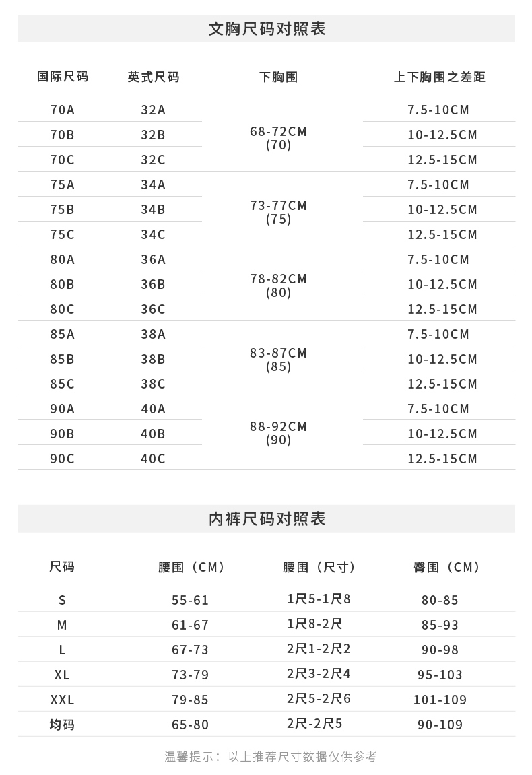Screen dimensions: 532x775
Task: Click the 88-92CM (90) underbust cell
Action: 278,433
